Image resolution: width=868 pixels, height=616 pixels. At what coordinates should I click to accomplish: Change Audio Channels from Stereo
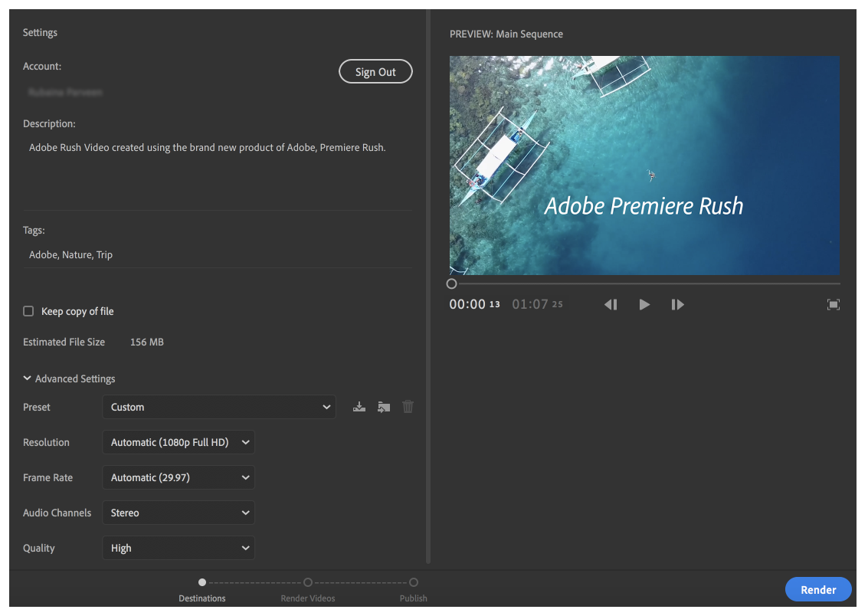click(x=179, y=513)
